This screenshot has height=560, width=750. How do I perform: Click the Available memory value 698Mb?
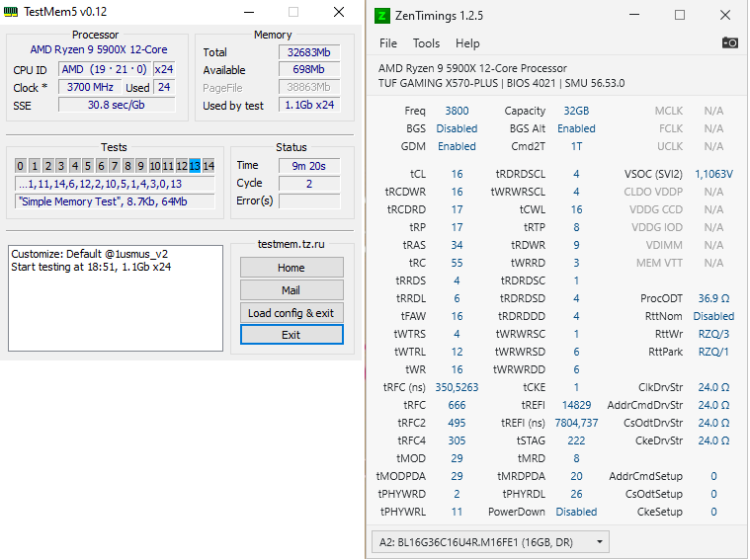pos(309,69)
